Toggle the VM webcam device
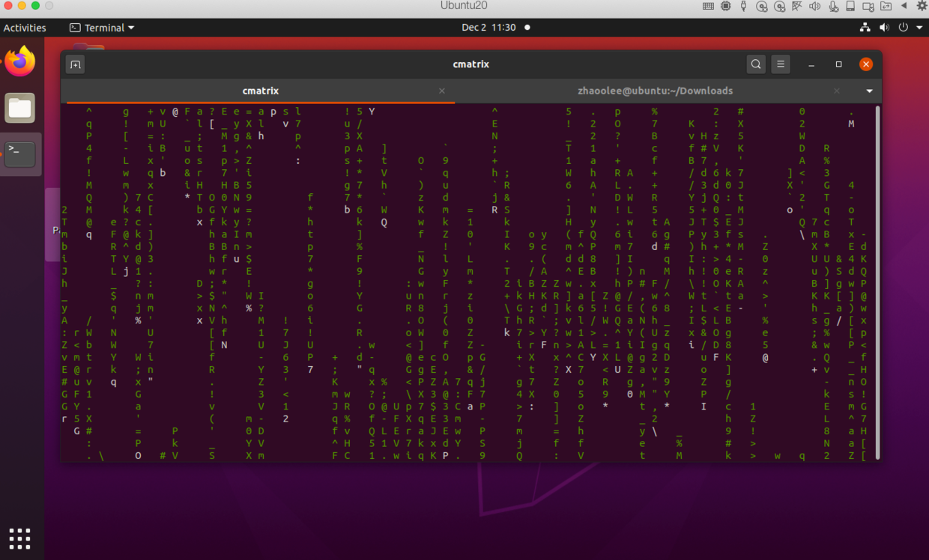This screenshot has height=560, width=929. point(868,6)
